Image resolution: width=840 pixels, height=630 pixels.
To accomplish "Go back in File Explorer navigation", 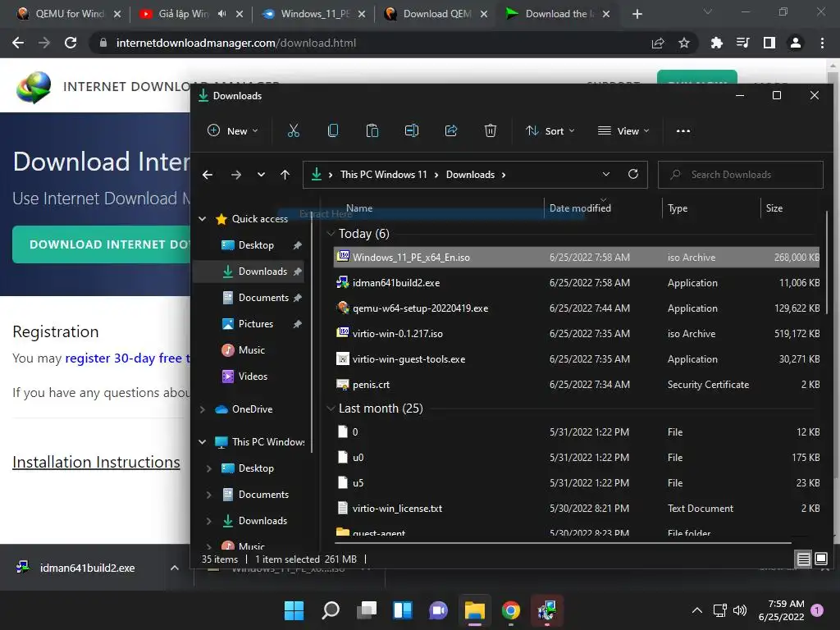I will pyautogui.click(x=208, y=175).
